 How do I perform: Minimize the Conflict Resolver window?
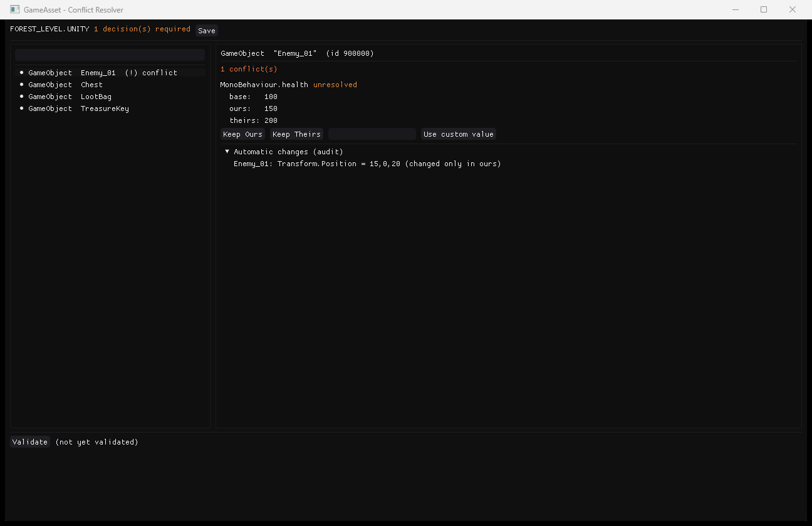(x=735, y=9)
